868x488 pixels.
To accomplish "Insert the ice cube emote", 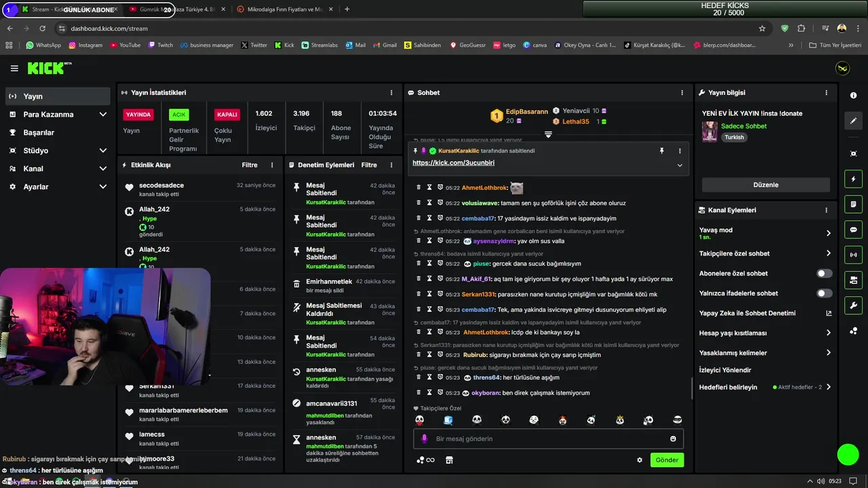I will coord(448,420).
